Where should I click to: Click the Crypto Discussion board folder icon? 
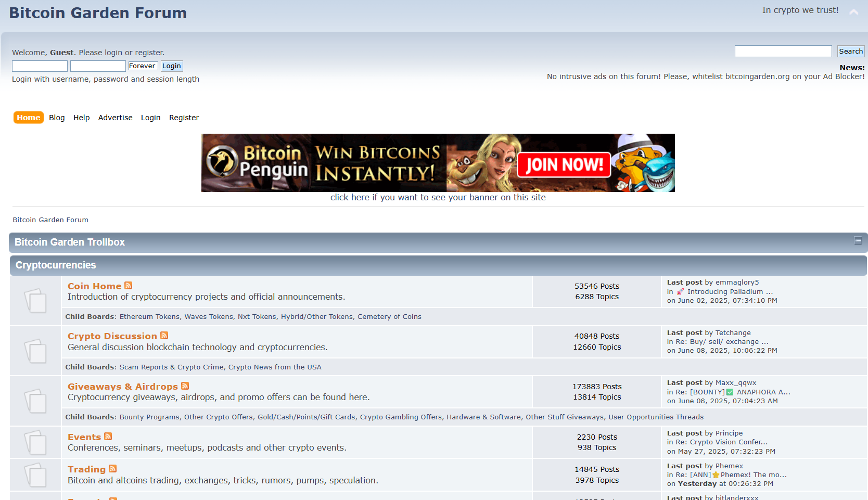[x=35, y=351]
